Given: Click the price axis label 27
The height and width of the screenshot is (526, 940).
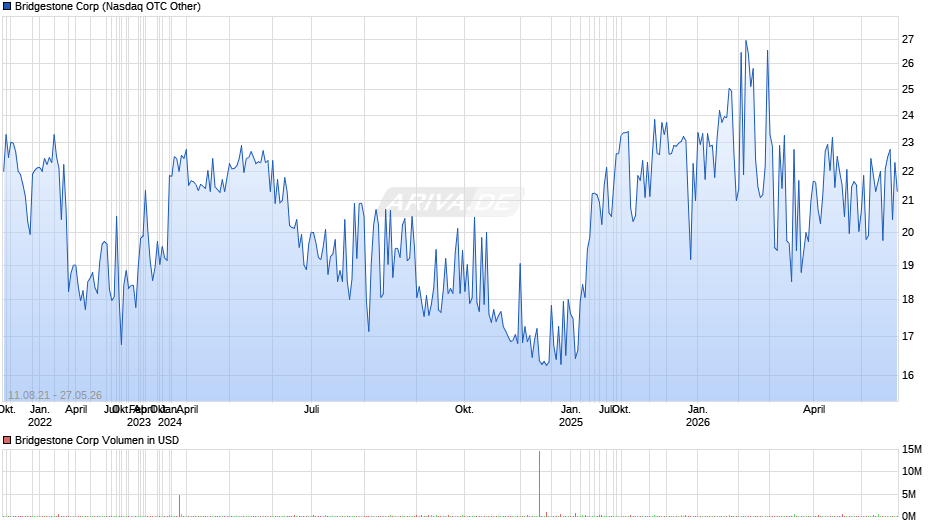Looking at the screenshot, I should (908, 40).
